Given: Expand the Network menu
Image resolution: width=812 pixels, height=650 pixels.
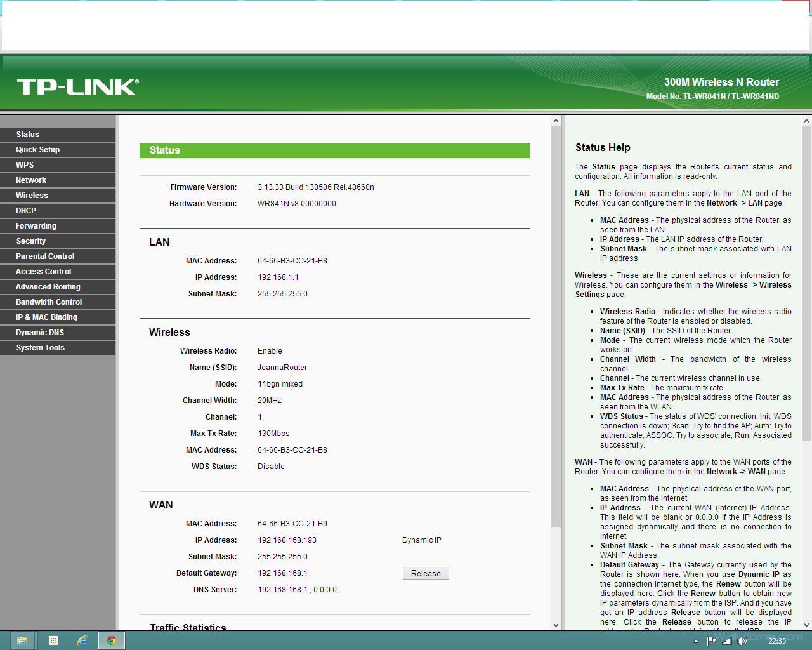Looking at the screenshot, I should (x=58, y=180).
